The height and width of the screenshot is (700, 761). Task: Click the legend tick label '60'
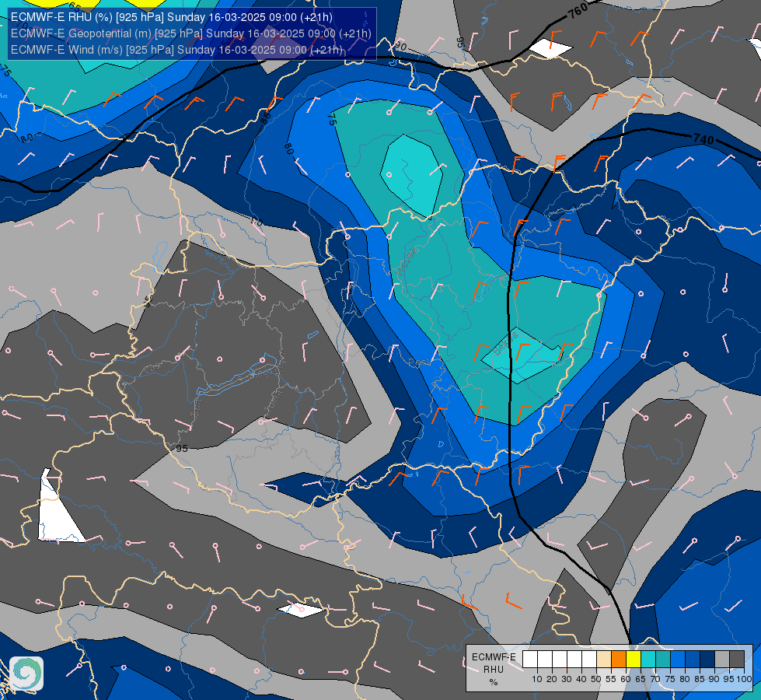(x=626, y=679)
